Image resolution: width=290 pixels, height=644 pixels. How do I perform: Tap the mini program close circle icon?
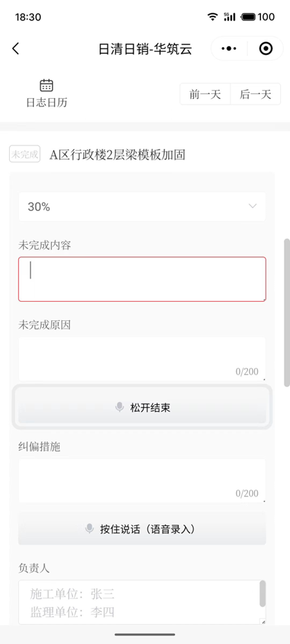coord(266,48)
